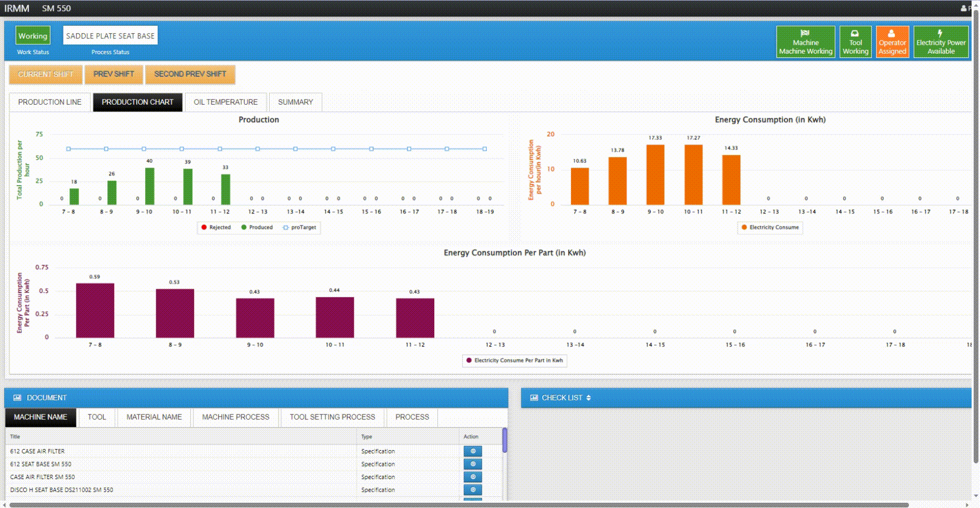
Task: Open the SUMMARY tab
Action: pyautogui.click(x=295, y=102)
